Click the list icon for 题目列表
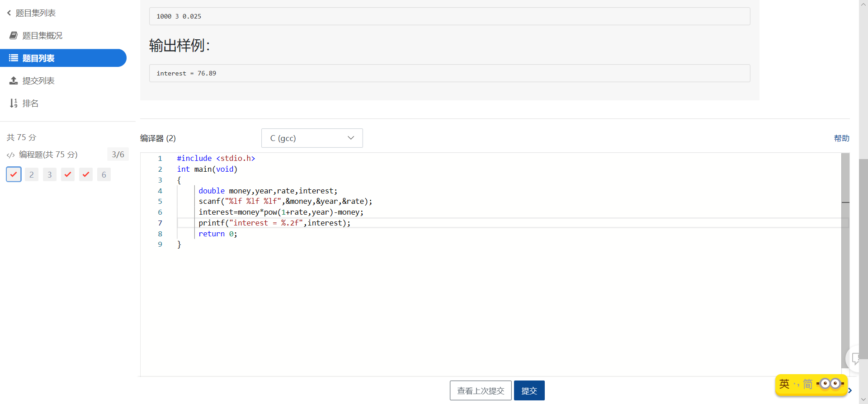Viewport: 868px width, 404px height. pos(14,58)
